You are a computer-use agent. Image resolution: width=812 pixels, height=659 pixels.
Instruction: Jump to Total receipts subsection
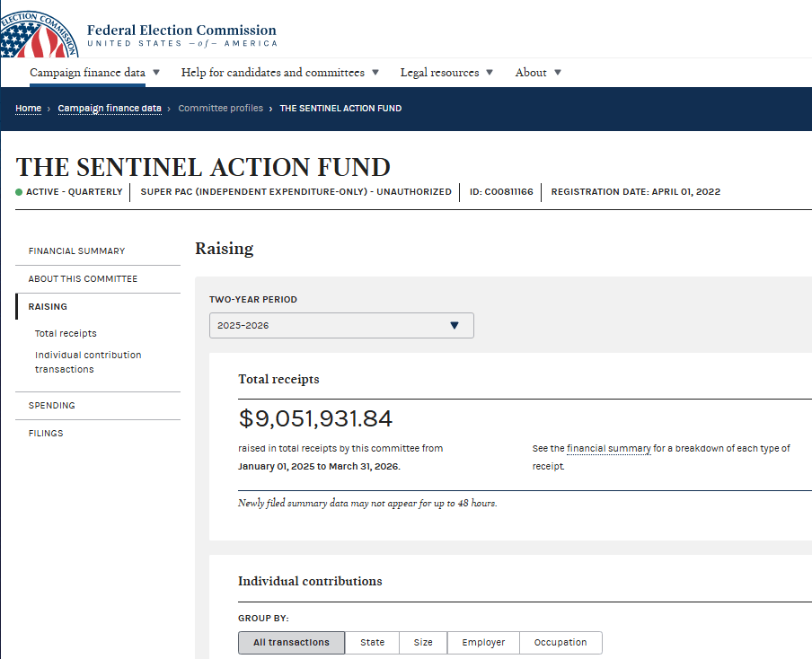[x=66, y=334]
